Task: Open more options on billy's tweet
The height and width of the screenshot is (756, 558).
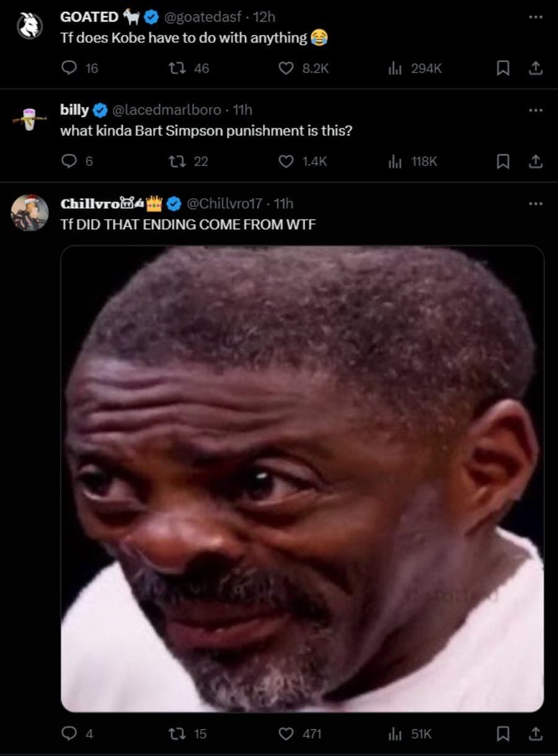Action: [535, 110]
